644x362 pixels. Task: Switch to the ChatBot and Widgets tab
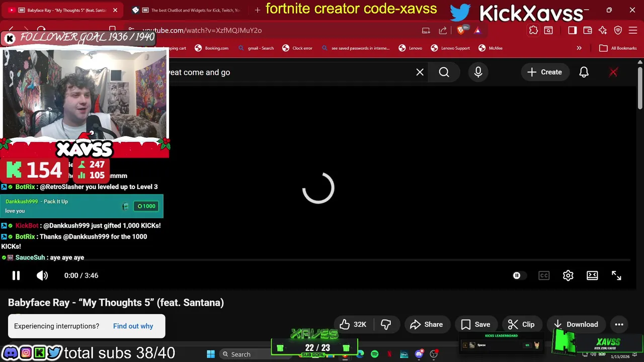[189, 10]
